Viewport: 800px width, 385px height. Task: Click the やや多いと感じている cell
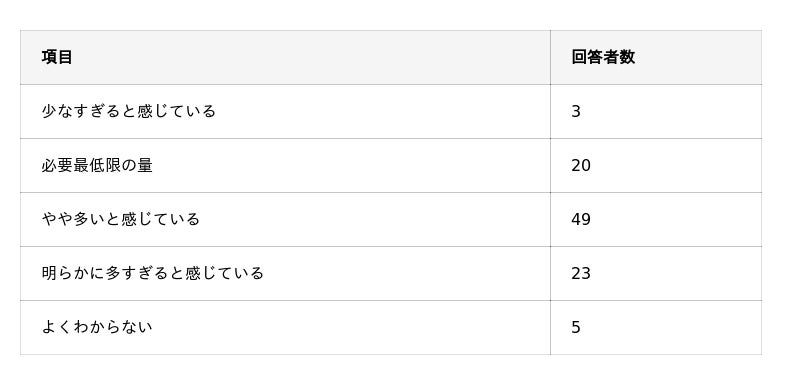click(x=285, y=219)
